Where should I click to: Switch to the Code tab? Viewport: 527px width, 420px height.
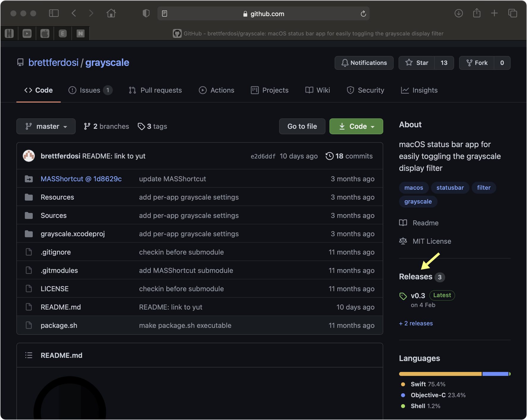click(x=39, y=90)
